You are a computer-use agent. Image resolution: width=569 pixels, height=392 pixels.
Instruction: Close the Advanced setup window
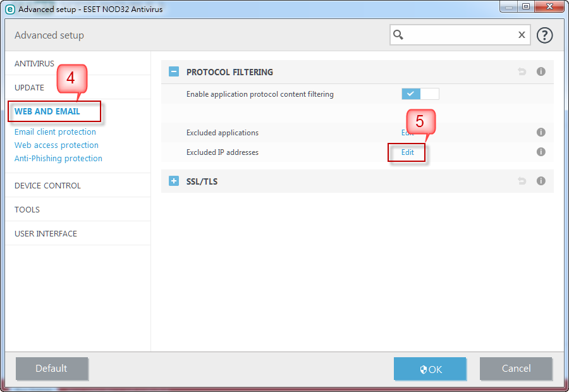(x=550, y=6)
